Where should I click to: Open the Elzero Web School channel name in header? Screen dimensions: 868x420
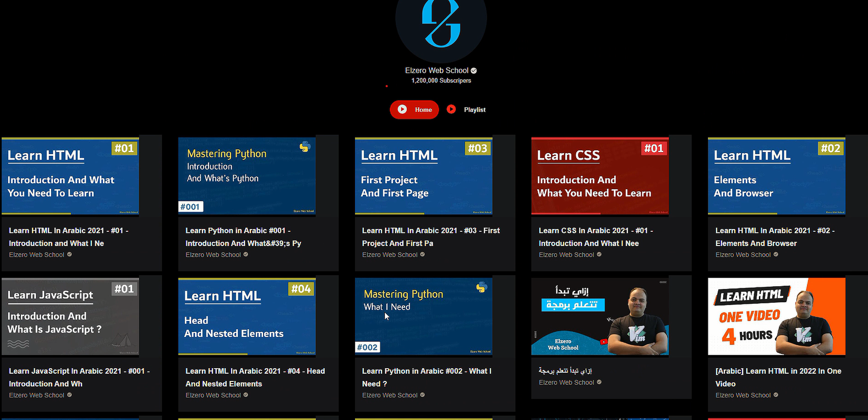tap(436, 70)
